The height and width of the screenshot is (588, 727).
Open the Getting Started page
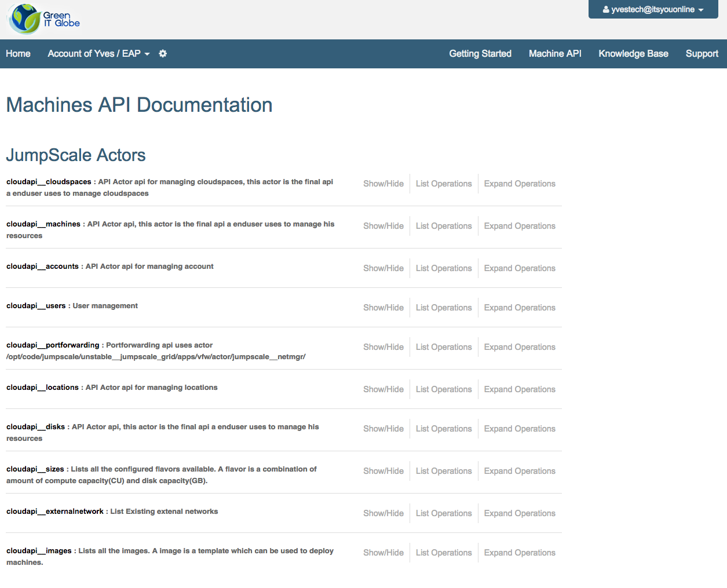[480, 54]
